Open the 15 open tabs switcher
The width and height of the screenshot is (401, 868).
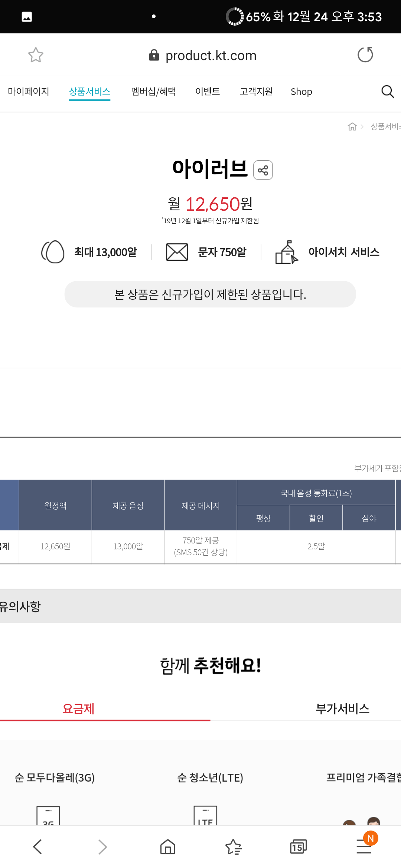click(298, 847)
